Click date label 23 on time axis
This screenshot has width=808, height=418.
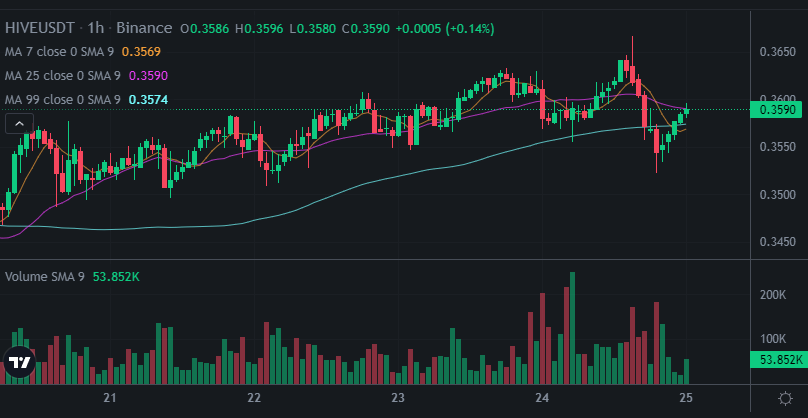[397, 398]
